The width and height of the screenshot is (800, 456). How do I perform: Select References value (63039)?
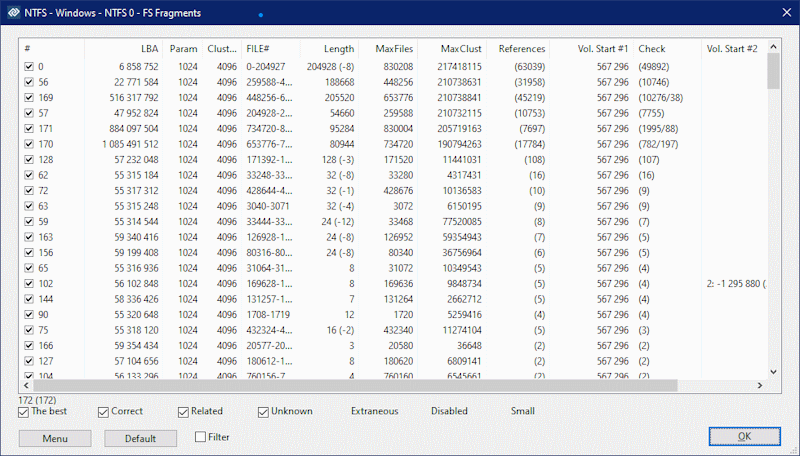[x=529, y=67]
